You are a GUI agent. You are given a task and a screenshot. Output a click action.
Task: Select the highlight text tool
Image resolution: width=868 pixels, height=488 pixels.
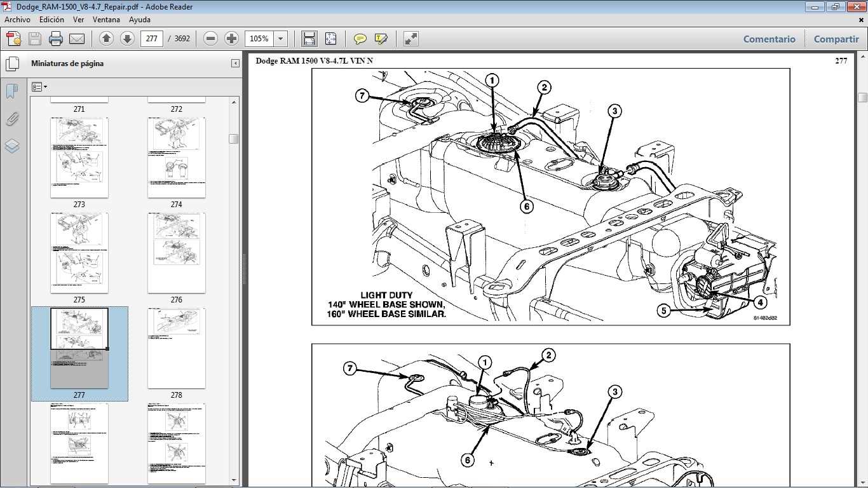381,39
